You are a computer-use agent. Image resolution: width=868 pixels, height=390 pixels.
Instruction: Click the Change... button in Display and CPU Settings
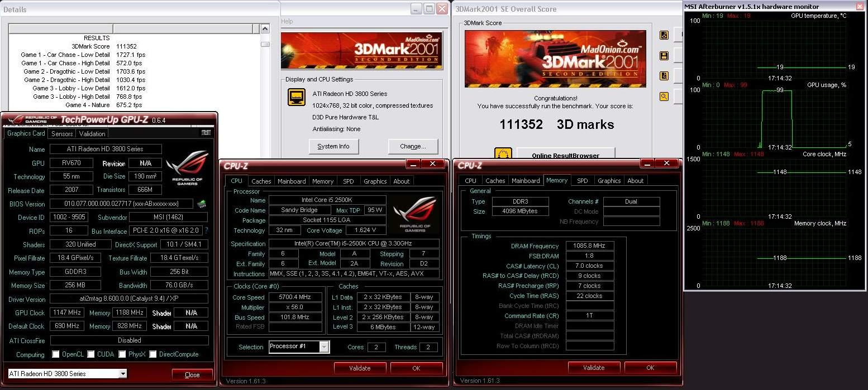pyautogui.click(x=413, y=146)
